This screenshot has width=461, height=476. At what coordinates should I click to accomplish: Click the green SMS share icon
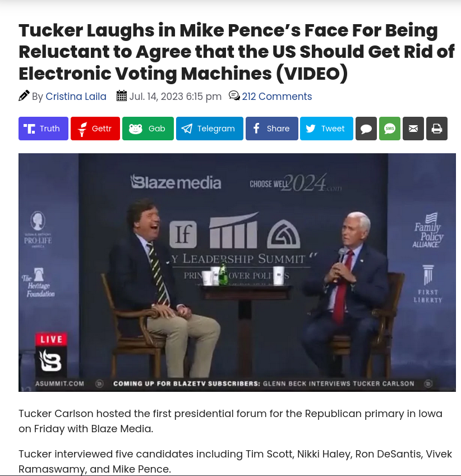390,129
